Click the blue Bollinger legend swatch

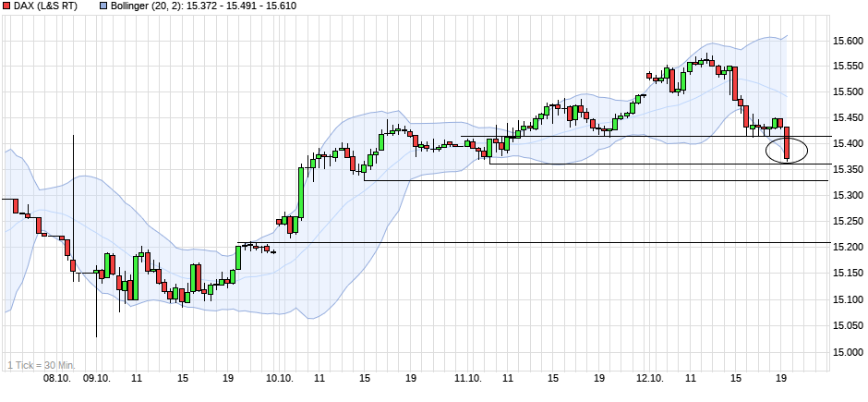coord(102,7)
